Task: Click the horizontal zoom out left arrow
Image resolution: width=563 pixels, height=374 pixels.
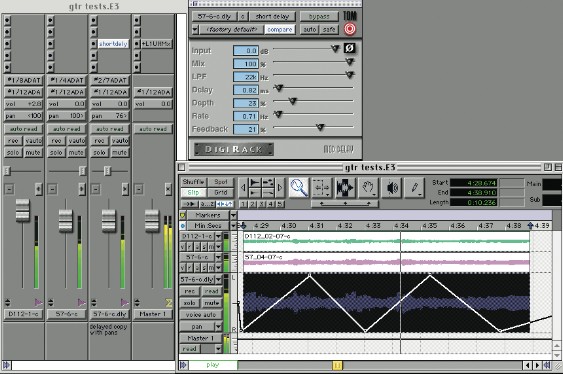Action: pyautogui.click(x=243, y=187)
